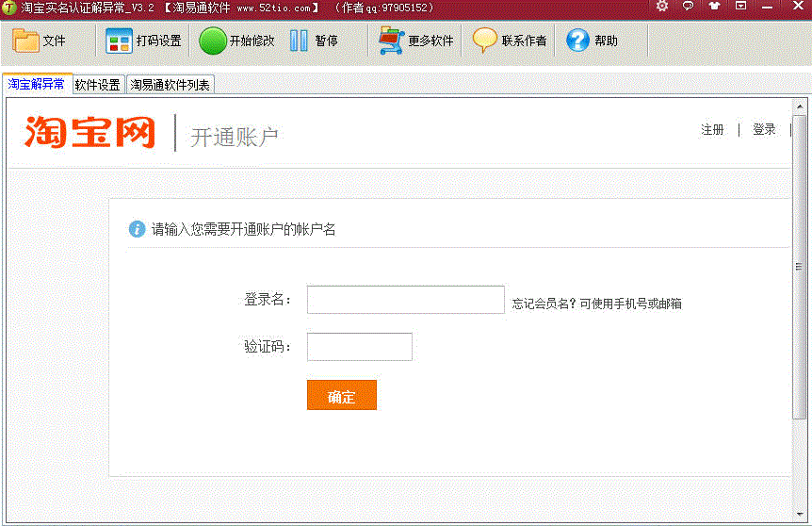Switch to the 软件设置 tab
Viewport: 812px width, 526px height.
click(x=97, y=85)
